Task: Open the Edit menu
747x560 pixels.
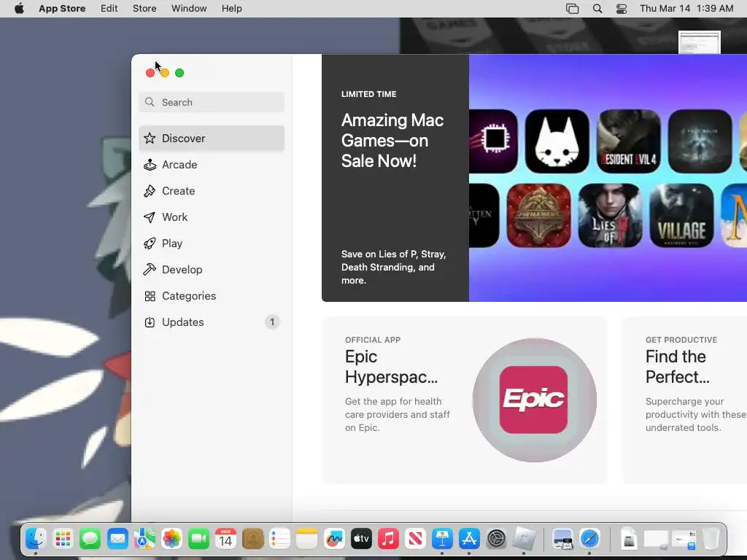Action: 109,9
